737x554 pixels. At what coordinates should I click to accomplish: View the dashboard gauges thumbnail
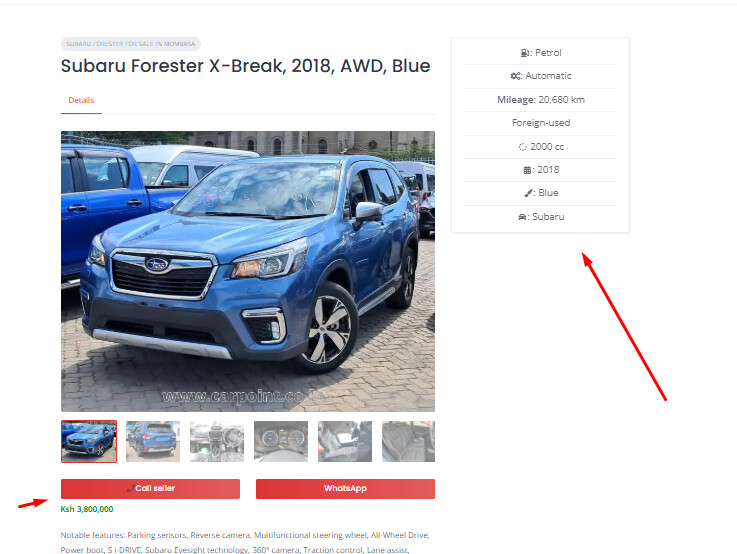281,442
